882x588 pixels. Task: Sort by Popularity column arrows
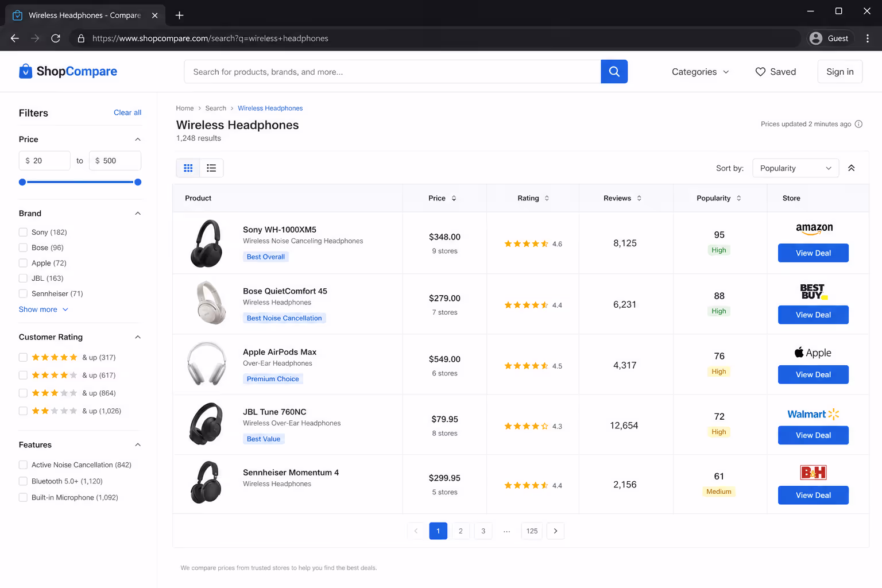click(x=738, y=198)
